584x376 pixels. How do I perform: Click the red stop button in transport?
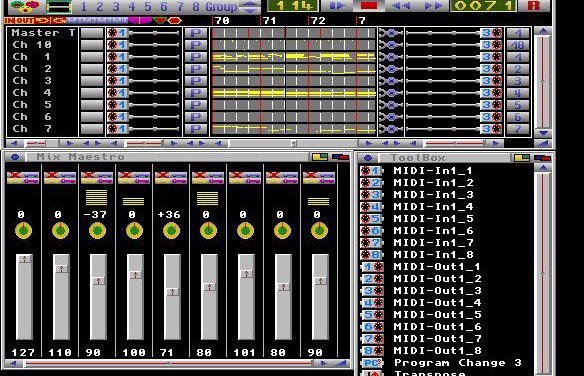[x=368, y=6]
